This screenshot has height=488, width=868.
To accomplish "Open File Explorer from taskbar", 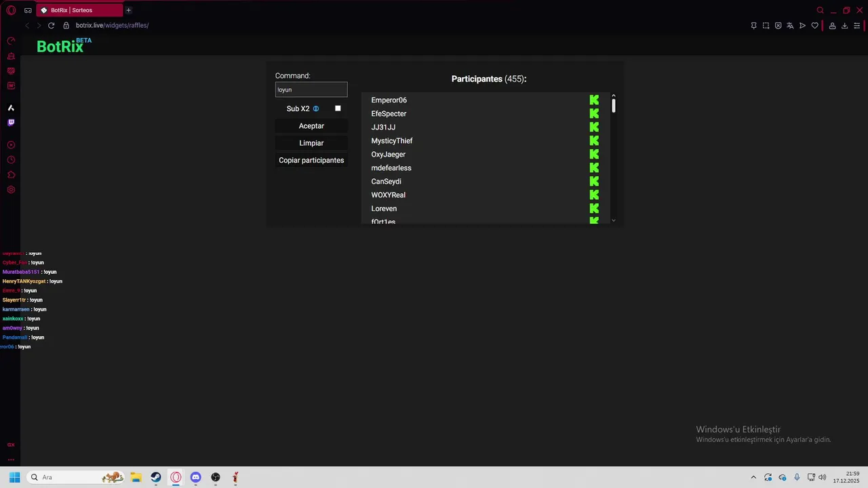I will coord(136,477).
